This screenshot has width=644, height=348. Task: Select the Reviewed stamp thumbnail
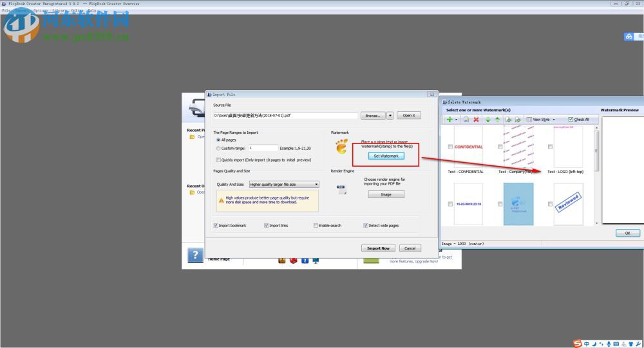point(569,204)
